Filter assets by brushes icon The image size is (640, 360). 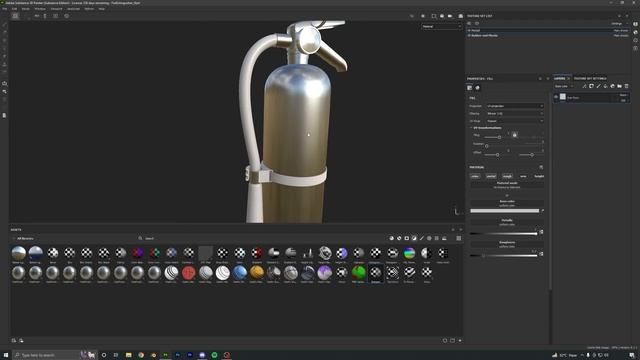click(422, 238)
